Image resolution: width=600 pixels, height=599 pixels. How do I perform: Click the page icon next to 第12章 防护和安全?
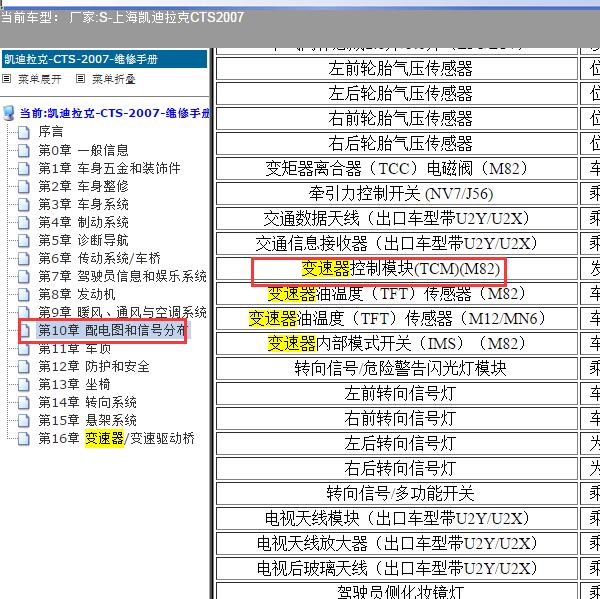(24, 366)
